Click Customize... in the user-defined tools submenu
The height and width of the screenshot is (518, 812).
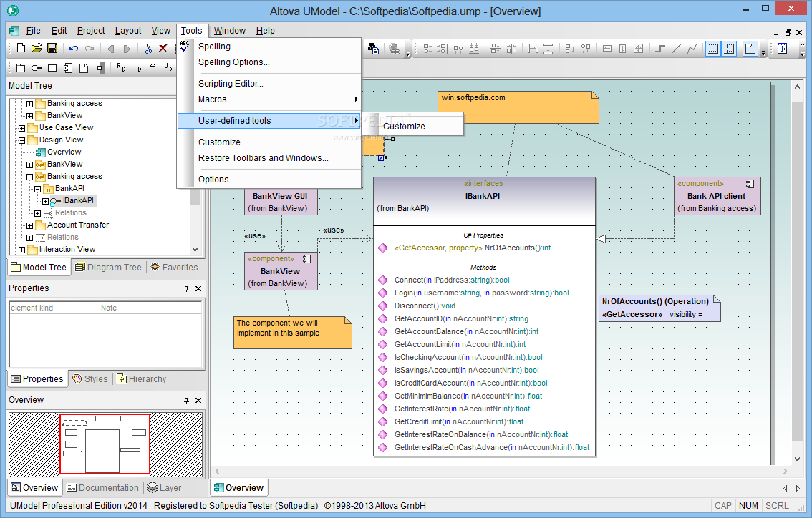(412, 126)
